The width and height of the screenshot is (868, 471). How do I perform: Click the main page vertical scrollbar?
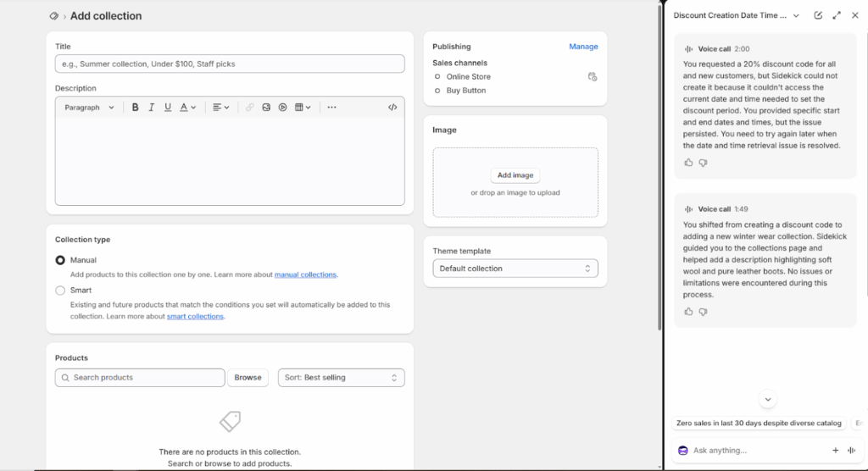pyautogui.click(x=659, y=166)
